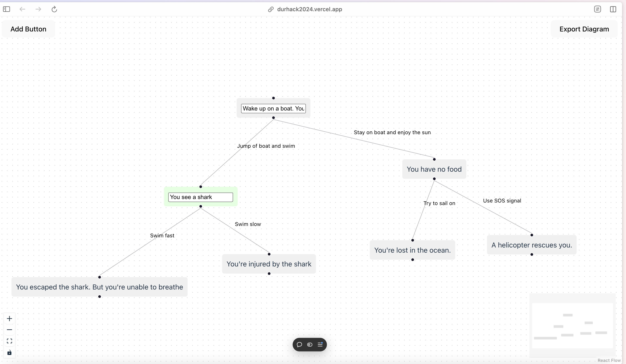Reload the page with refresh icon
Image resolution: width=626 pixels, height=364 pixels.
(x=54, y=9)
